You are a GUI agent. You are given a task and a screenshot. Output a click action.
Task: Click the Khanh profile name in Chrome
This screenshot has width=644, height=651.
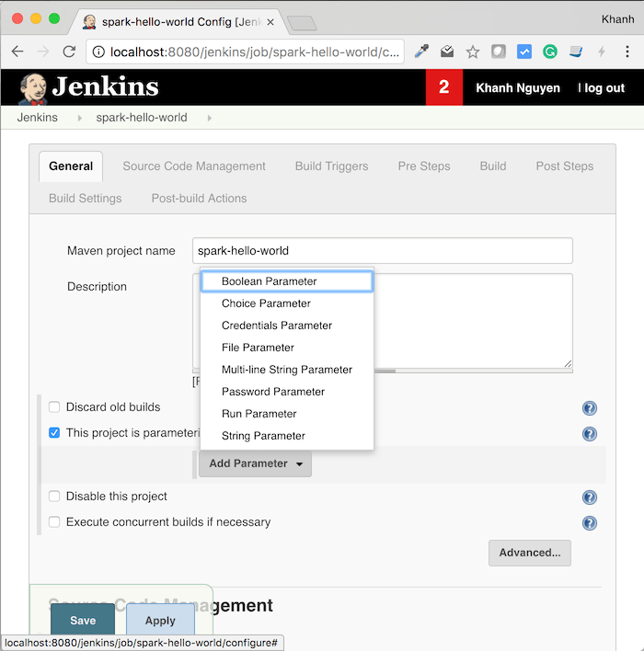pos(618,19)
